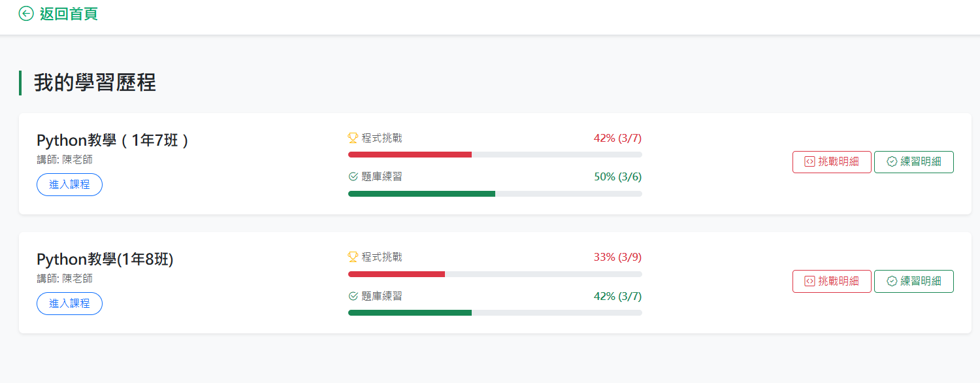The height and width of the screenshot is (383, 980).
Task: Go back via the 返回首頁 link
Action: (x=69, y=14)
